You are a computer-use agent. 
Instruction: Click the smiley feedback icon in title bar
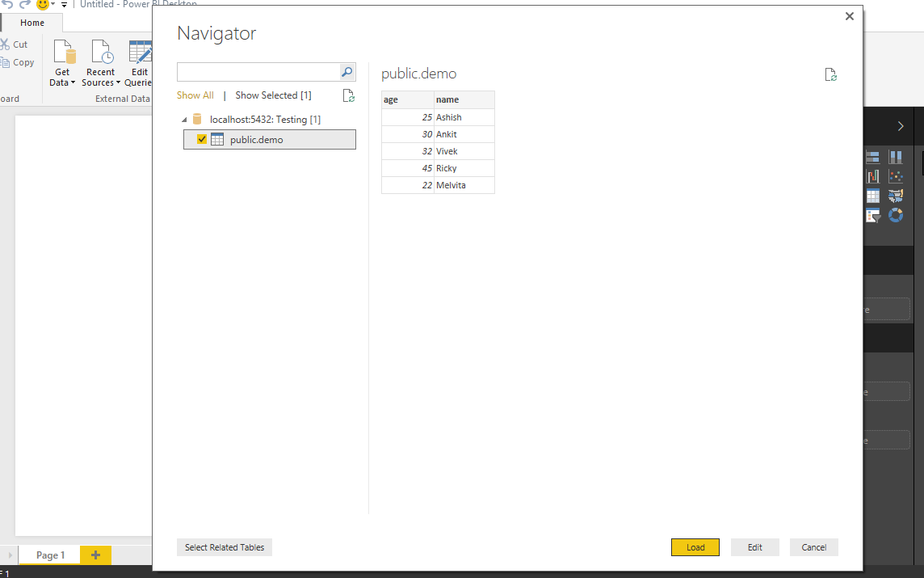click(x=44, y=5)
